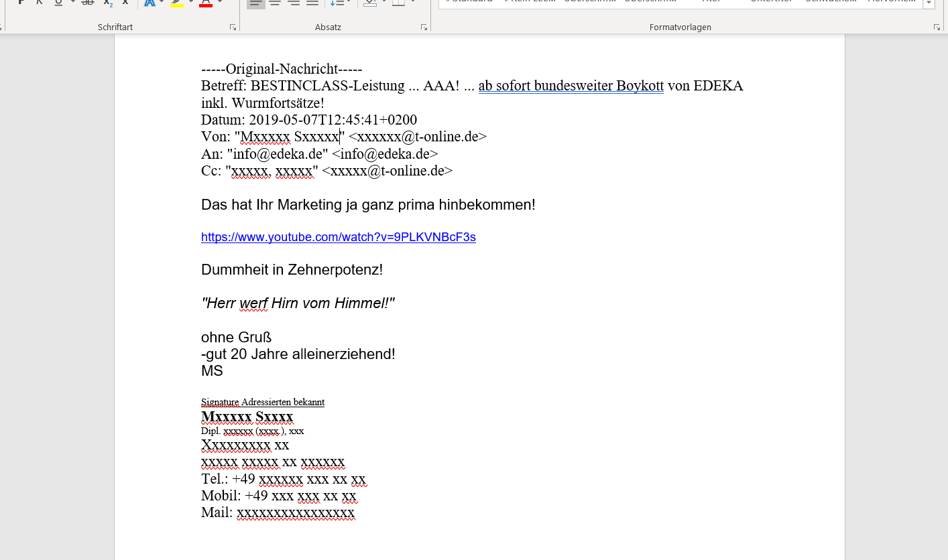Open the font color dropdown arrow
The width and height of the screenshot is (948, 560).
coord(220,2)
